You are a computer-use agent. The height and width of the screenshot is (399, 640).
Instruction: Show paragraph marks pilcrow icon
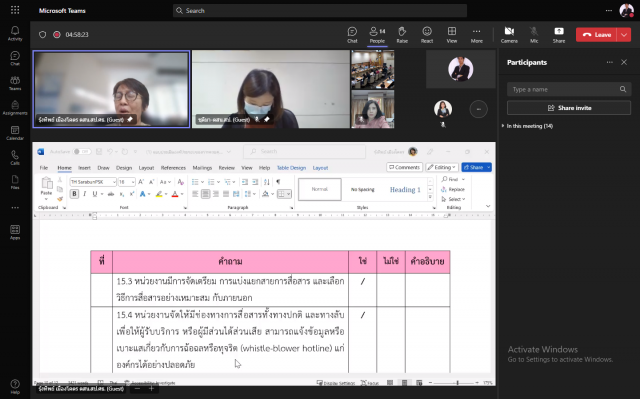point(278,182)
